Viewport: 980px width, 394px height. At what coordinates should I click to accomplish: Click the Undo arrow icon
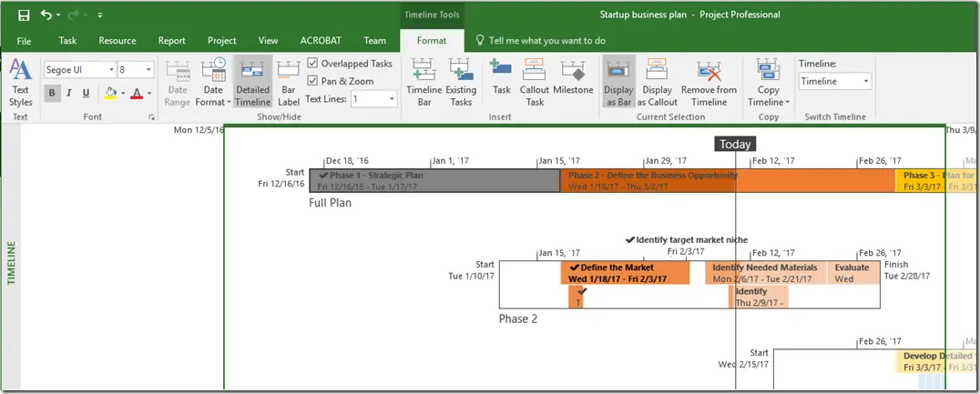46,15
